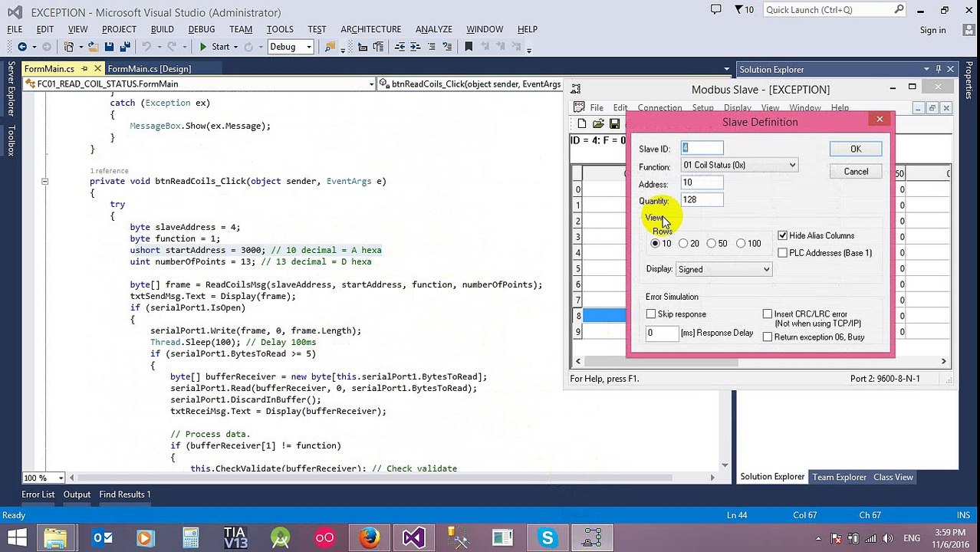Image resolution: width=980 pixels, height=552 pixels.
Task: Open the ARCHITECTURE menu
Action: (x=371, y=29)
